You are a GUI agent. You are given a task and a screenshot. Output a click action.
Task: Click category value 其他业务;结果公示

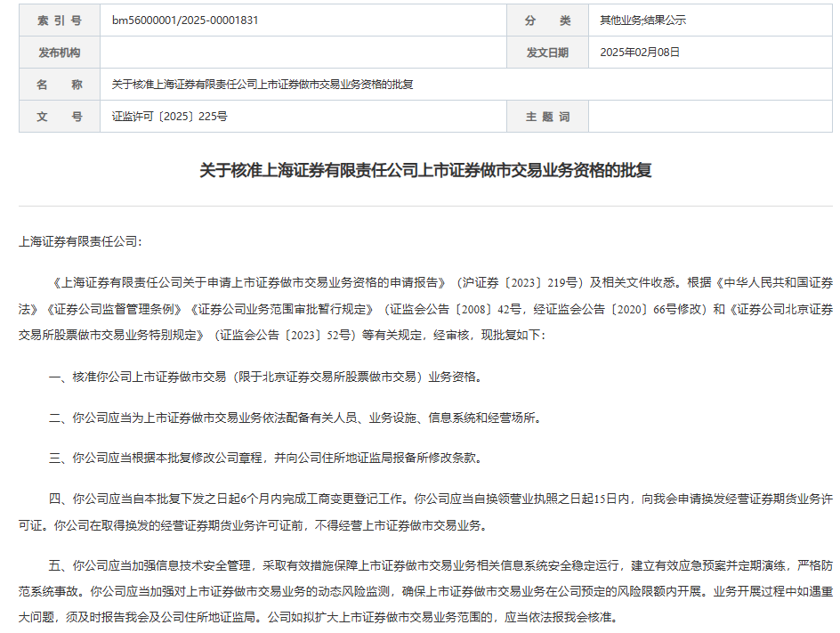click(642, 20)
